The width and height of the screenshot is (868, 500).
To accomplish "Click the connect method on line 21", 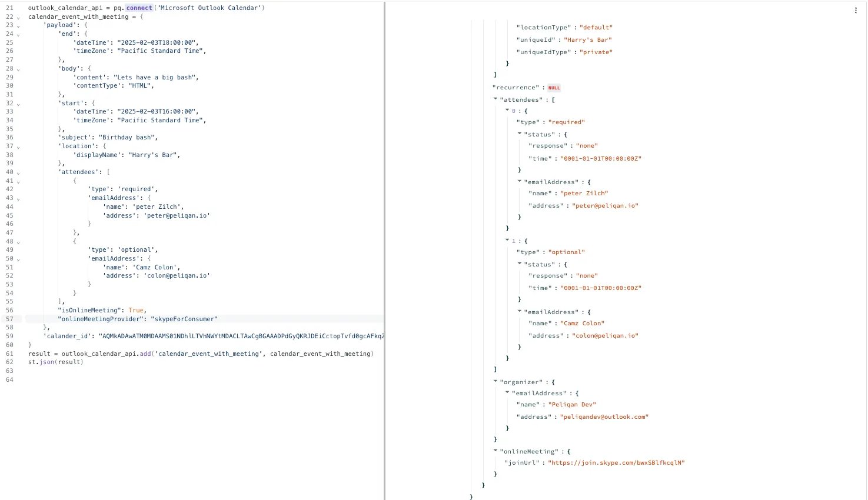I will click(139, 8).
